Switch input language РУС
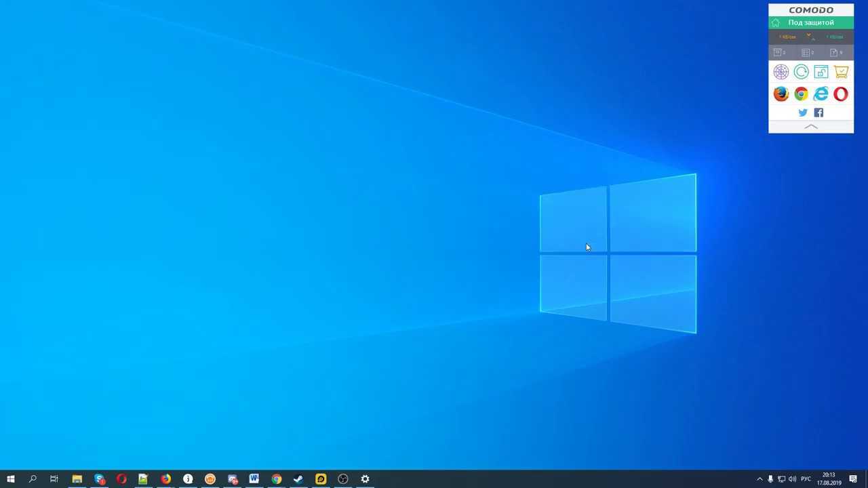The width and height of the screenshot is (868, 488). (x=806, y=479)
